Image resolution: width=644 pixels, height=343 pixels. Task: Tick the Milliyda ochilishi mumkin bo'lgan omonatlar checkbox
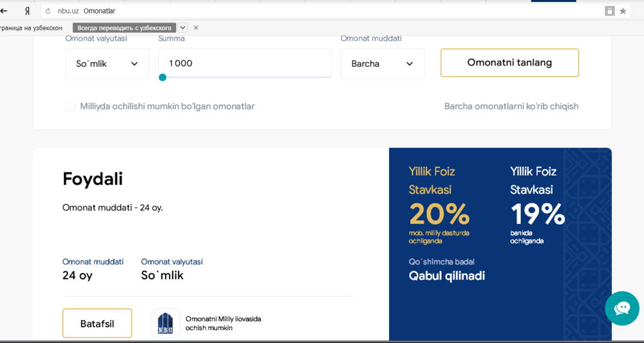tap(70, 106)
